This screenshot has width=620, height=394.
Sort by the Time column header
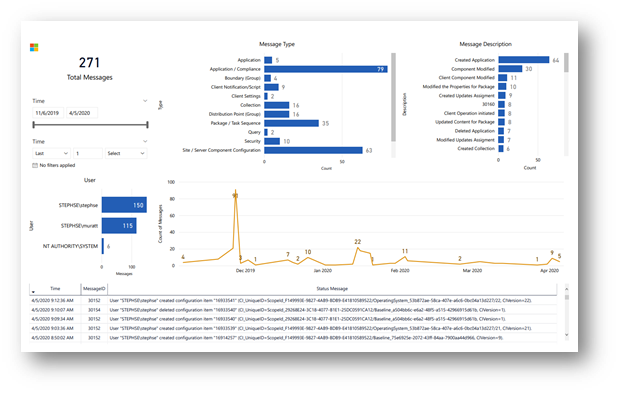[55, 288]
